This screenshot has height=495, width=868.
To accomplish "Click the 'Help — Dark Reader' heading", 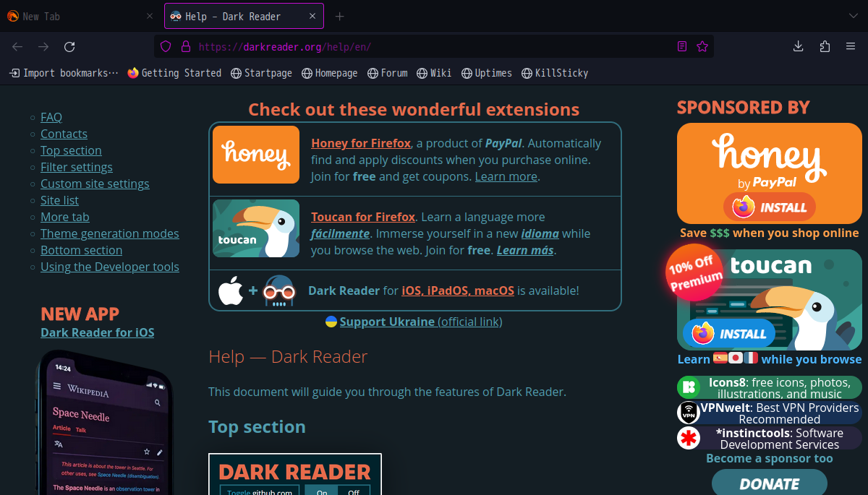I will 288,356.
